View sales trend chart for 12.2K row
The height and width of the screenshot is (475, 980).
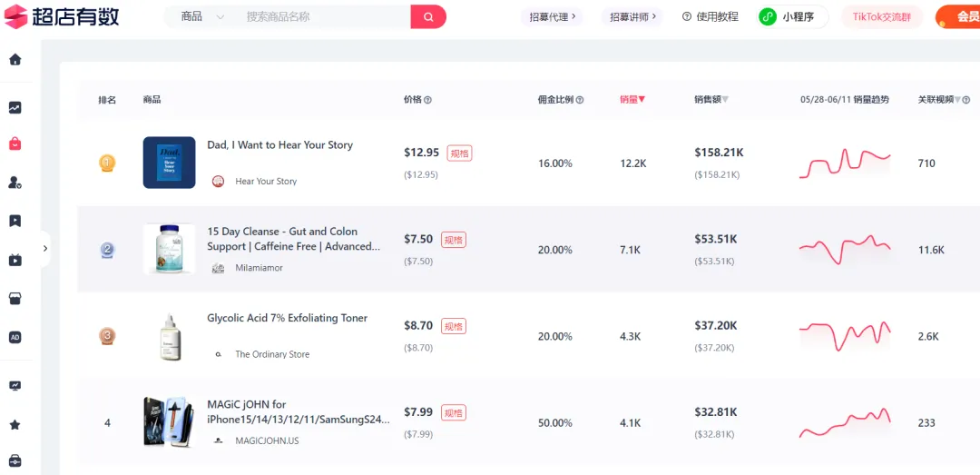pos(845,163)
